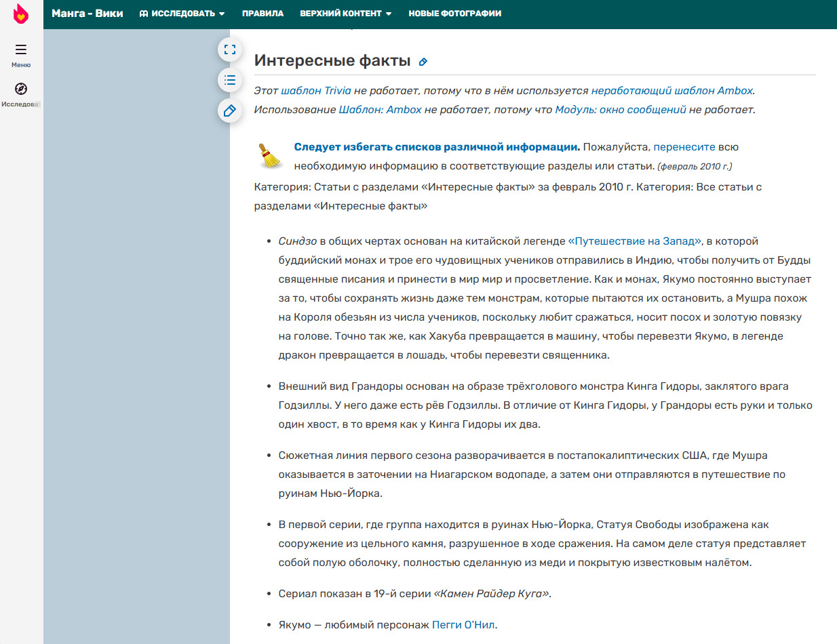837x644 pixels.
Task: Click the Fandom flame logo
Action: click(21, 14)
